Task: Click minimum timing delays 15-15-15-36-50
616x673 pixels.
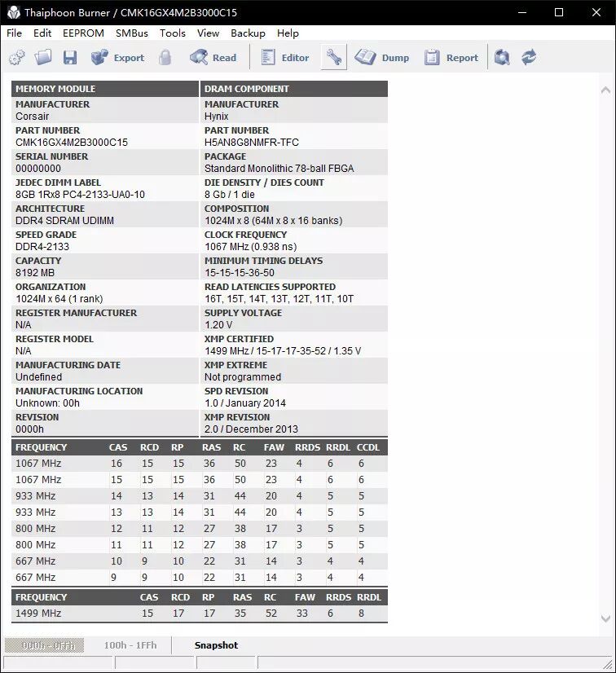Action: [x=240, y=273]
